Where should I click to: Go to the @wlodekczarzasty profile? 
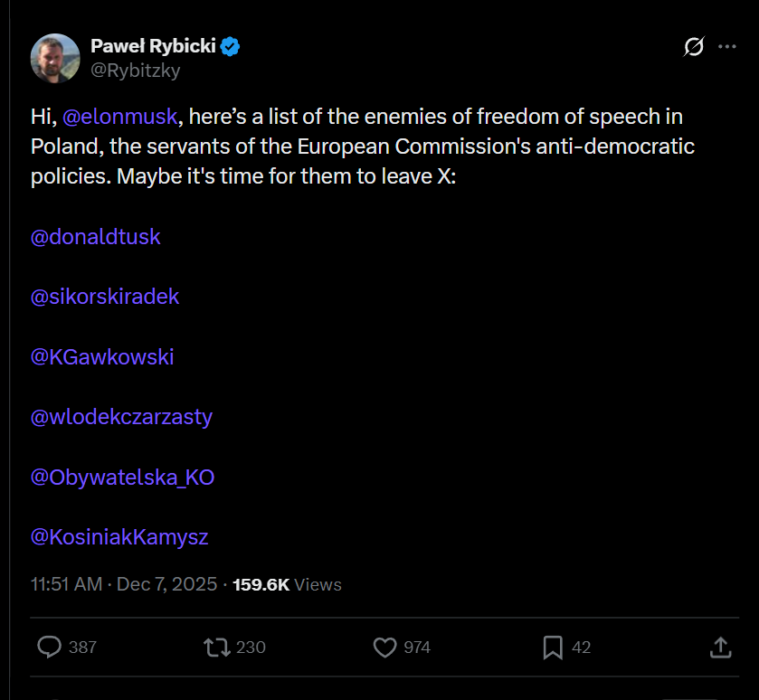[x=121, y=417]
